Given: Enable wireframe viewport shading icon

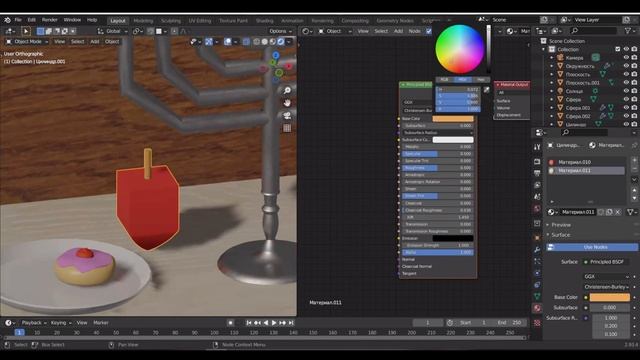Looking at the screenshot, I should click(x=257, y=42).
